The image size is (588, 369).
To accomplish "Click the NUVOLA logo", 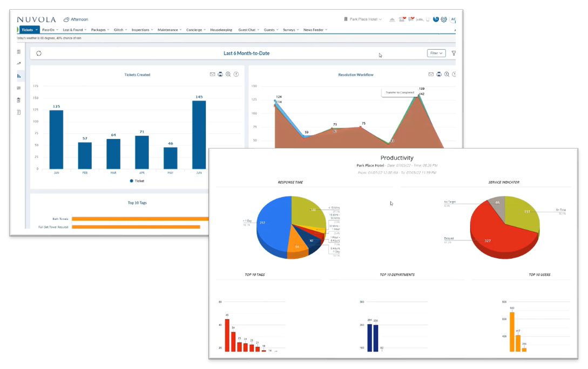I will click(36, 19).
